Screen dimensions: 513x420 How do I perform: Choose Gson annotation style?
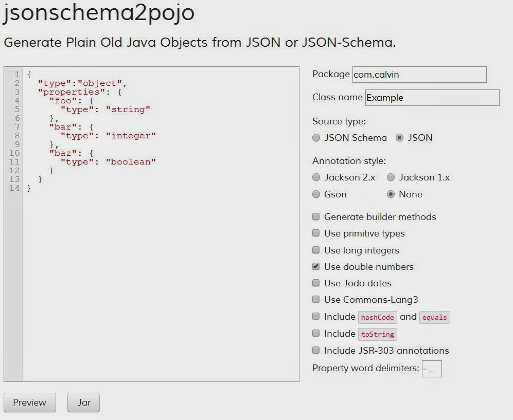pos(316,194)
